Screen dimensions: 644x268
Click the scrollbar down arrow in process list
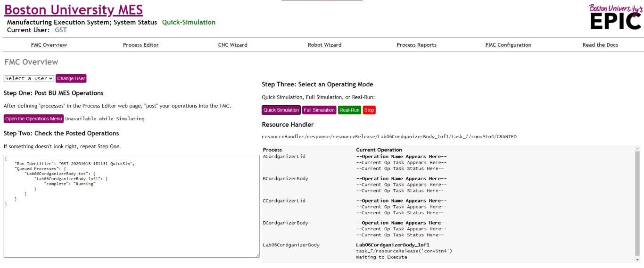click(x=637, y=260)
